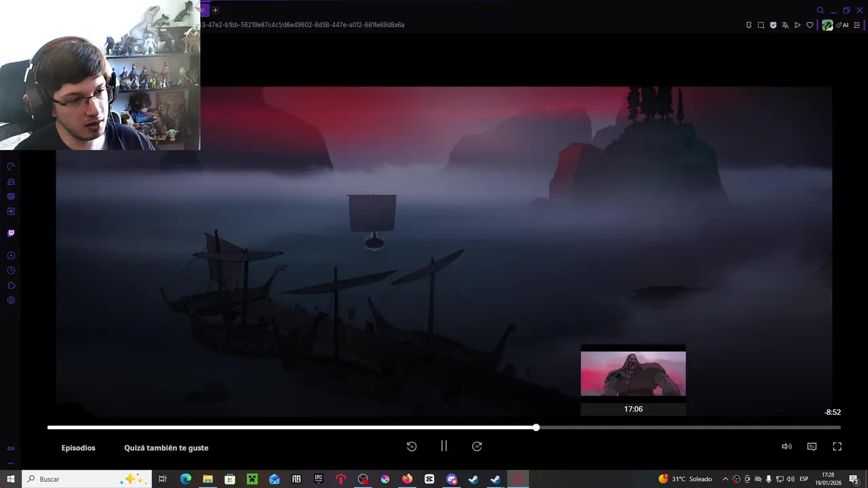Open Discord from the taskbar
The image size is (868, 488).
[x=452, y=479]
